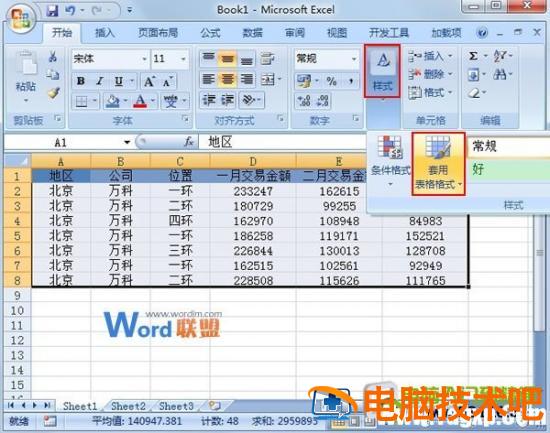Click the increase font size icon

pyautogui.click(x=149, y=81)
